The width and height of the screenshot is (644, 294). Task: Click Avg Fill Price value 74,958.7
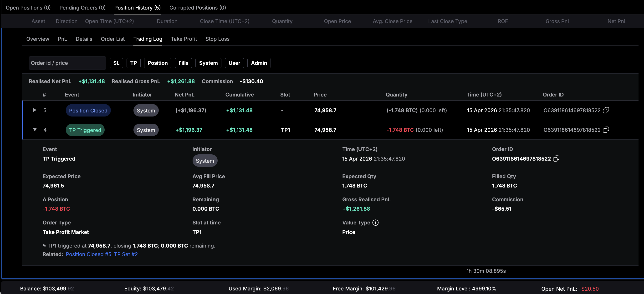(203, 186)
